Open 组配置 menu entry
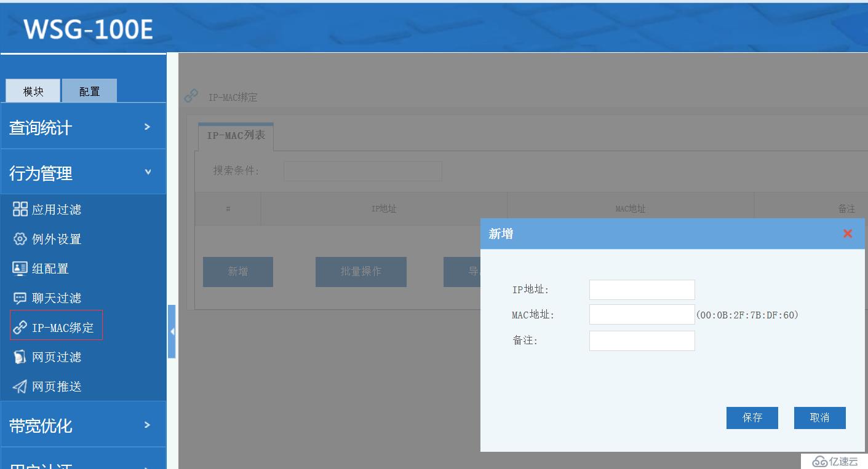The width and height of the screenshot is (868, 469). click(x=50, y=269)
